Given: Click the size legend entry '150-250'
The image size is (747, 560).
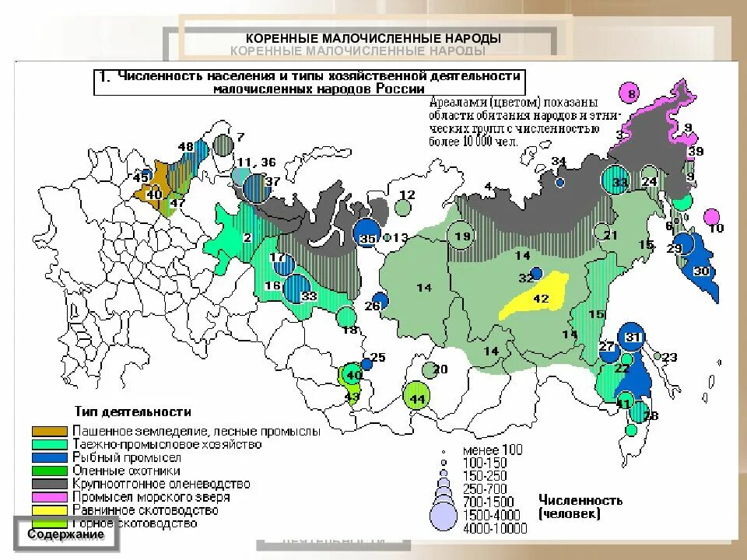Looking at the screenshot, I should pos(485,476).
